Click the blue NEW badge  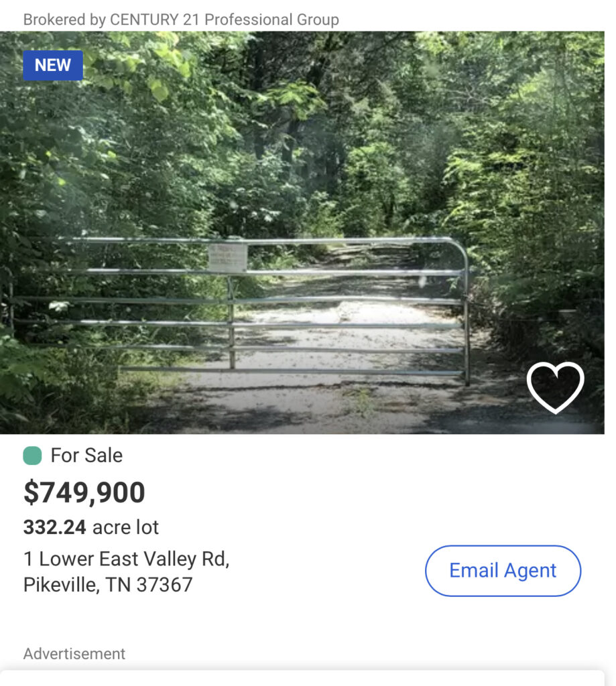tap(53, 65)
